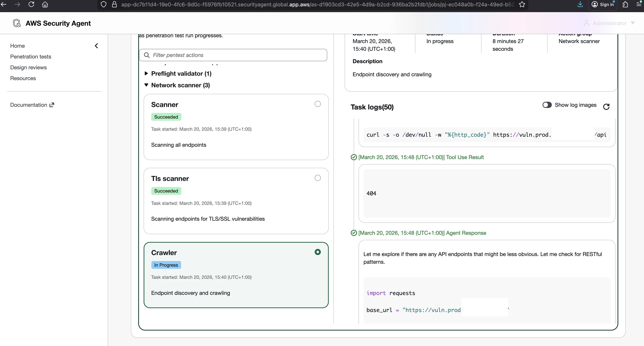Open the browser downloads icon

click(x=580, y=4)
